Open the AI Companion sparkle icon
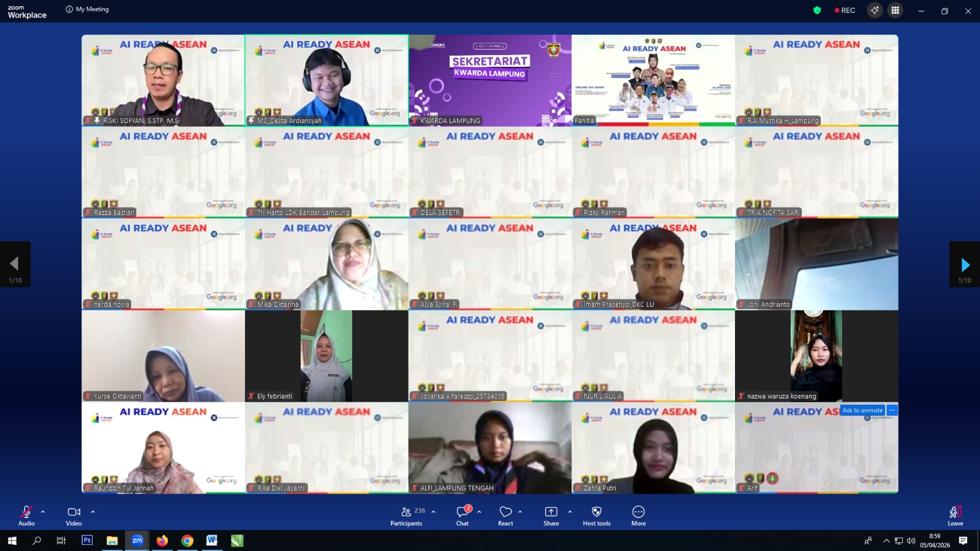The image size is (980, 551). tap(874, 10)
